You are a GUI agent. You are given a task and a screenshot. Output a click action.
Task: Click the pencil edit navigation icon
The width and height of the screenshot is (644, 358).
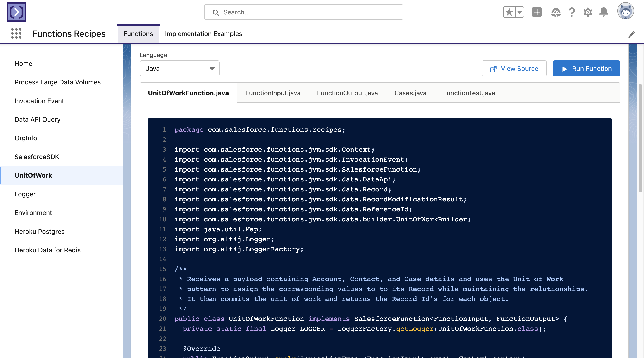coord(632,34)
